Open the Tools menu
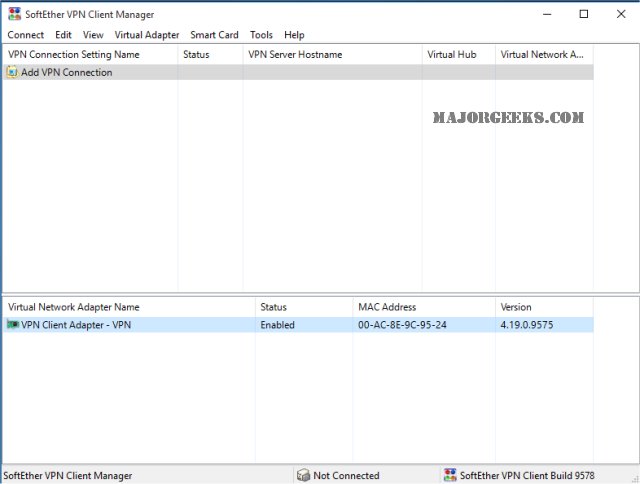This screenshot has height=484, width=640. (x=261, y=35)
